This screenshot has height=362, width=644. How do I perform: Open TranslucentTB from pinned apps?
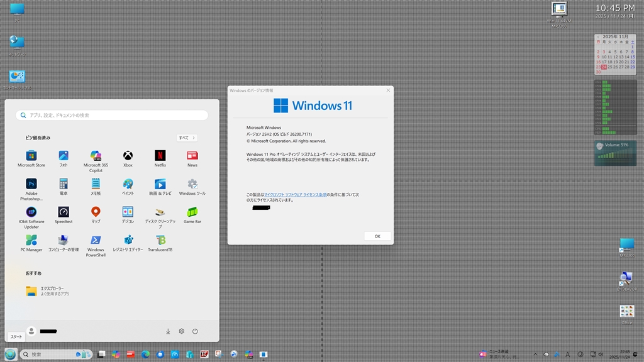tap(160, 241)
